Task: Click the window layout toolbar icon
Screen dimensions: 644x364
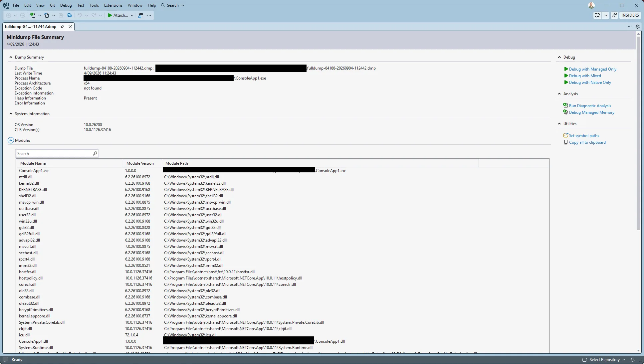Action: click(141, 15)
